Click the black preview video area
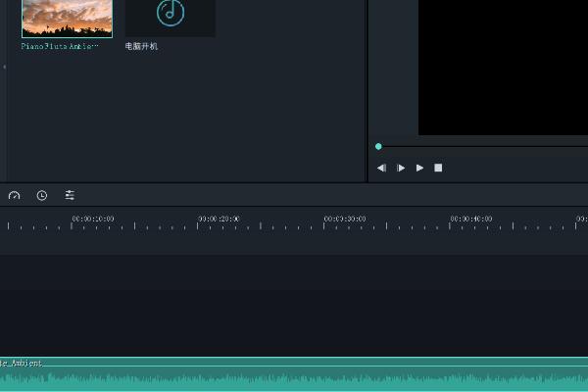The image size is (588, 392). (504, 68)
